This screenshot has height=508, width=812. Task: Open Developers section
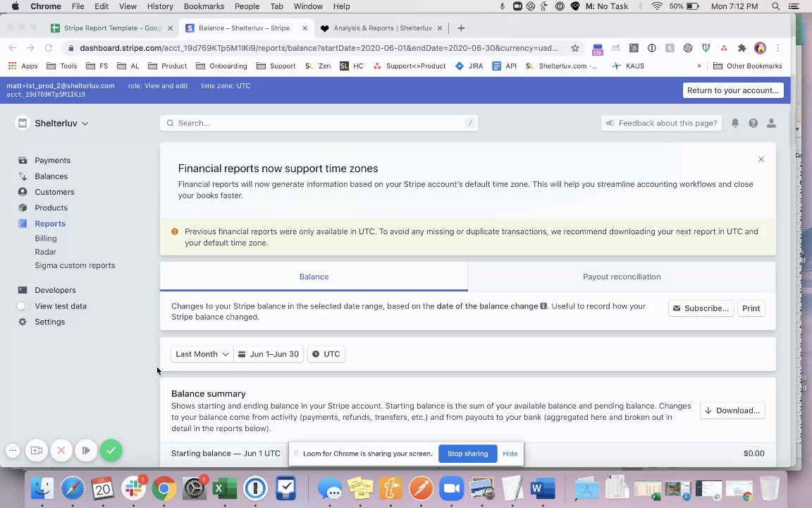(x=55, y=290)
